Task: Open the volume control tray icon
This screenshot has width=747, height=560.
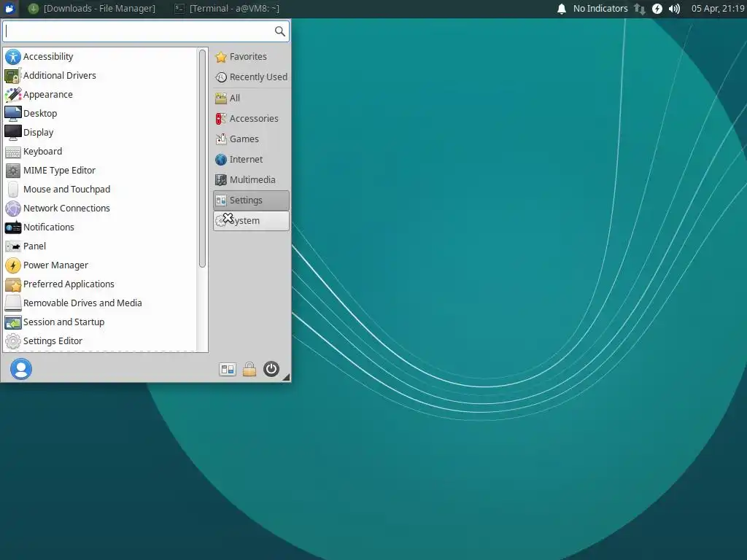Action: (x=674, y=9)
